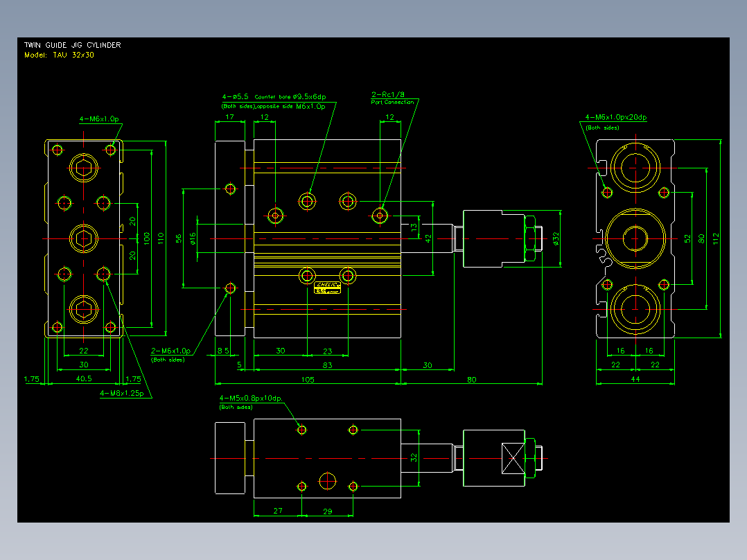Click the '42' vertical dimension
The height and width of the screenshot is (560, 747).
[x=428, y=238]
